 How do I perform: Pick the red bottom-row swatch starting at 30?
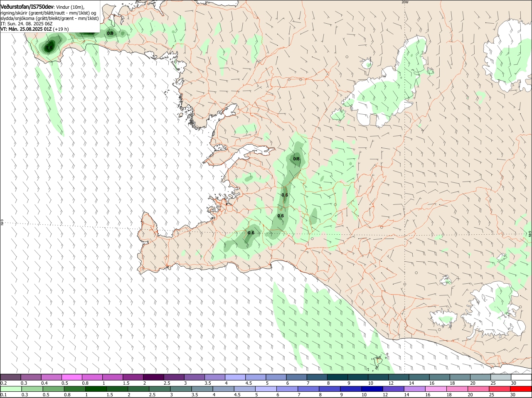click(x=520, y=389)
